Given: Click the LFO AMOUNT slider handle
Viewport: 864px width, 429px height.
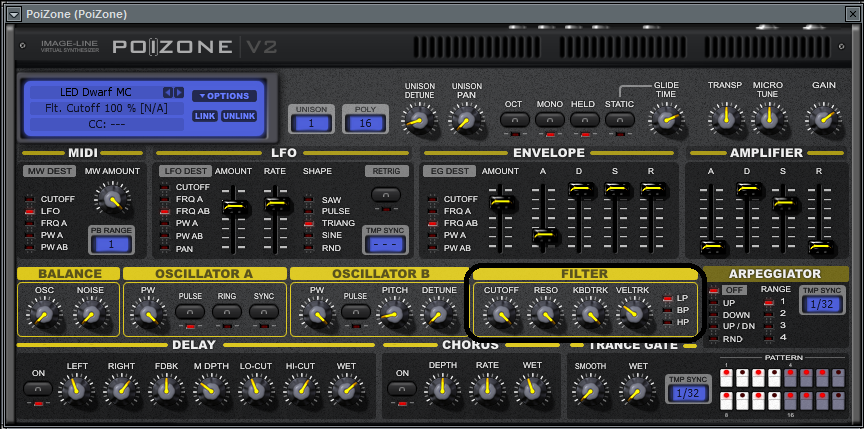Looking at the screenshot, I should click(x=235, y=206).
